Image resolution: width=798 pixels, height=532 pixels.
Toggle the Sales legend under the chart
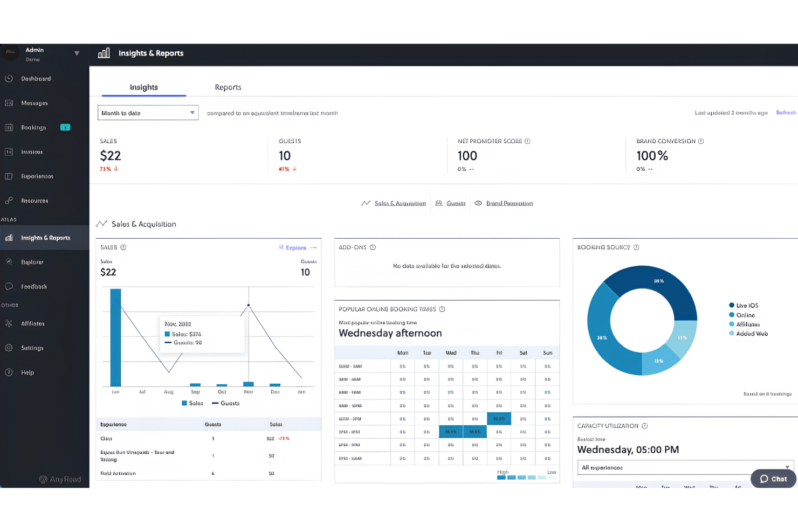(x=192, y=403)
